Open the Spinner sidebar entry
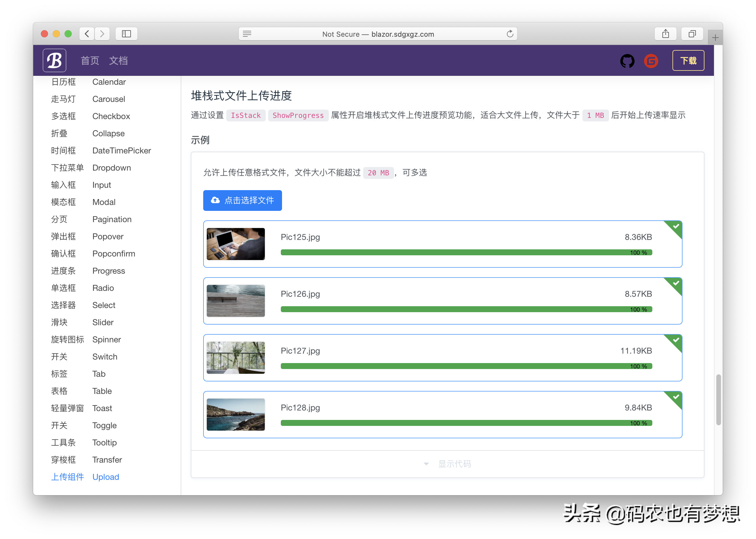 click(107, 340)
